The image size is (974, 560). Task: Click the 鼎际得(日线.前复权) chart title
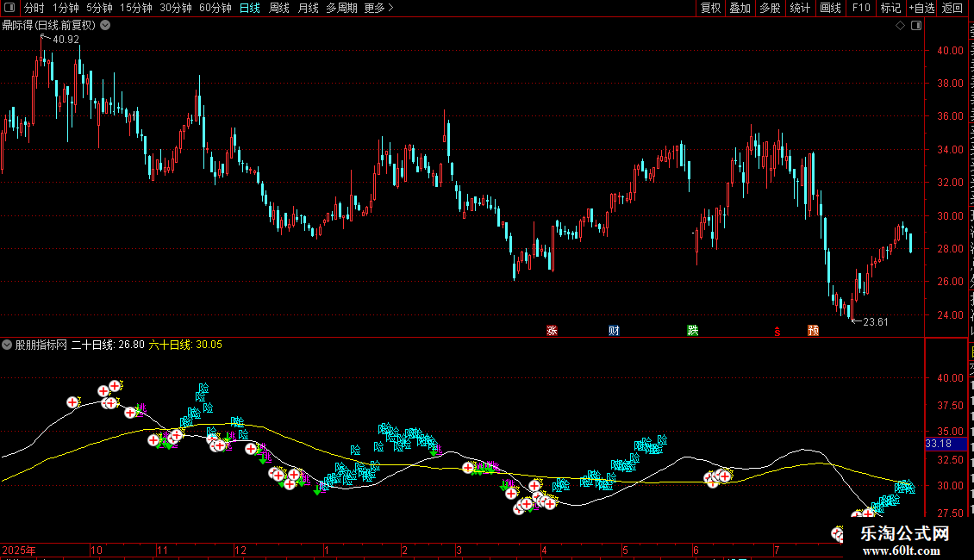(49, 26)
